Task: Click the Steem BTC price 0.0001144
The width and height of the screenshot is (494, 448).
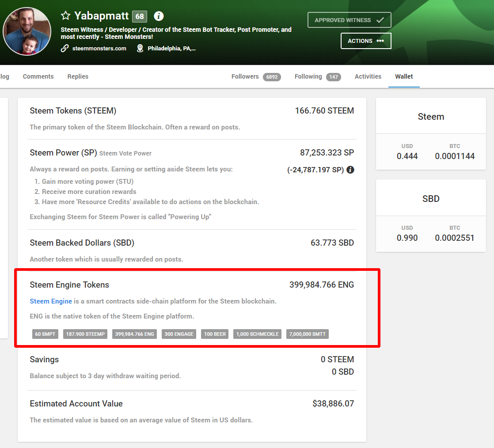Action: tap(455, 156)
